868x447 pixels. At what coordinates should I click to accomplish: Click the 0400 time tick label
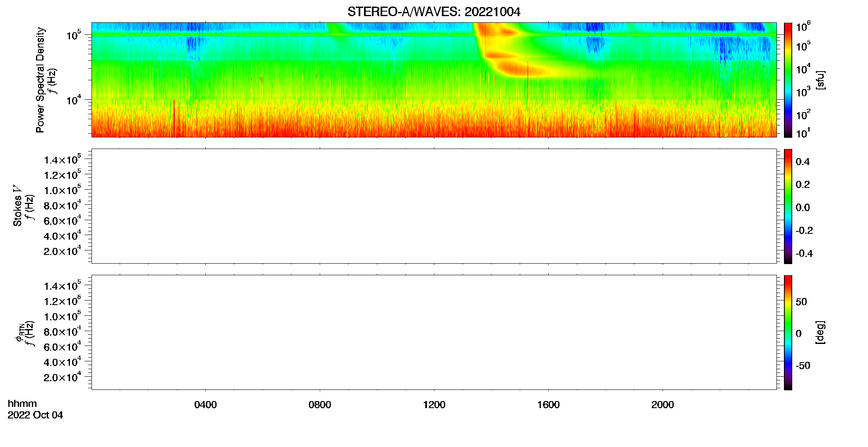[205, 405]
